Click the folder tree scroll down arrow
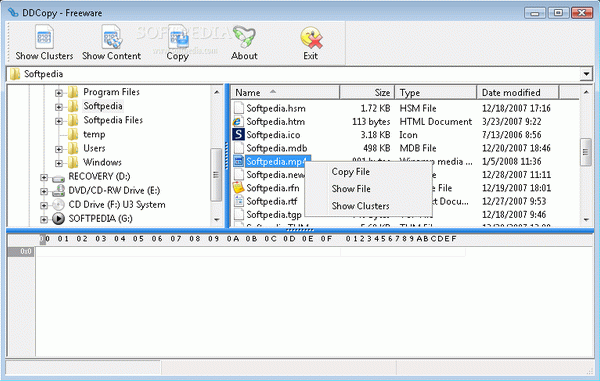Image resolution: width=600 pixels, height=381 pixels. pos(217,220)
